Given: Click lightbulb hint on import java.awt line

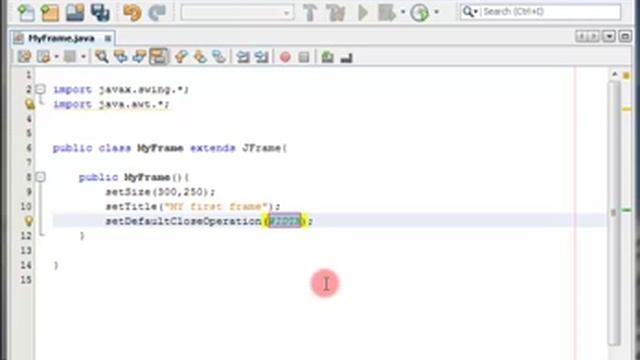Looking at the screenshot, I should pyautogui.click(x=29, y=104).
